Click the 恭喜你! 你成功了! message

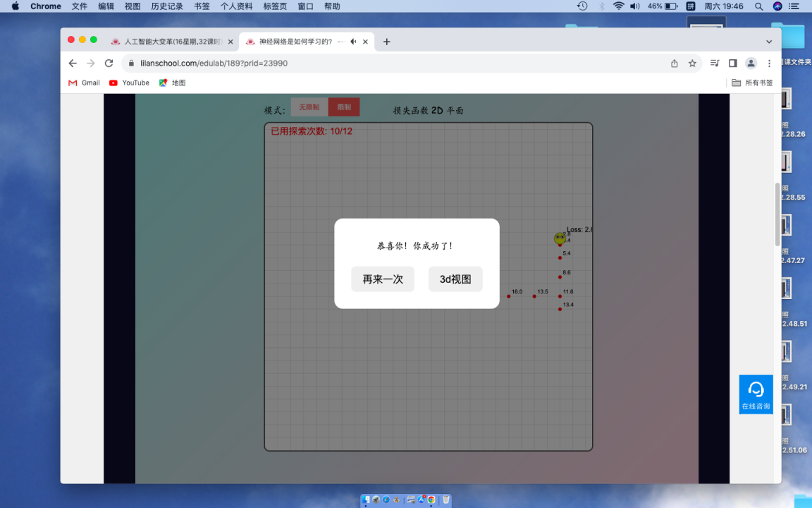pyautogui.click(x=415, y=246)
